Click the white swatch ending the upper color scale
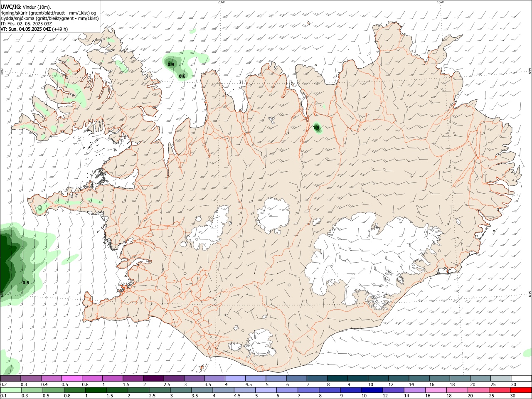532x399 pixels. tap(521, 378)
